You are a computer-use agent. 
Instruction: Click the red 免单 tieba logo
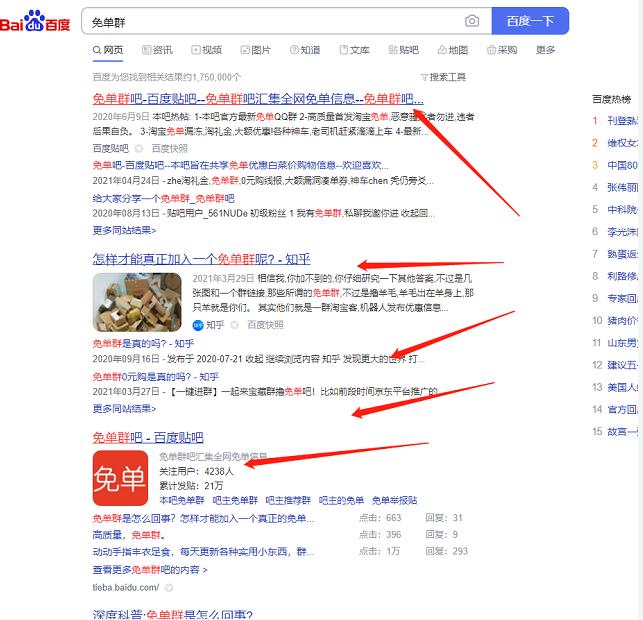(120, 478)
